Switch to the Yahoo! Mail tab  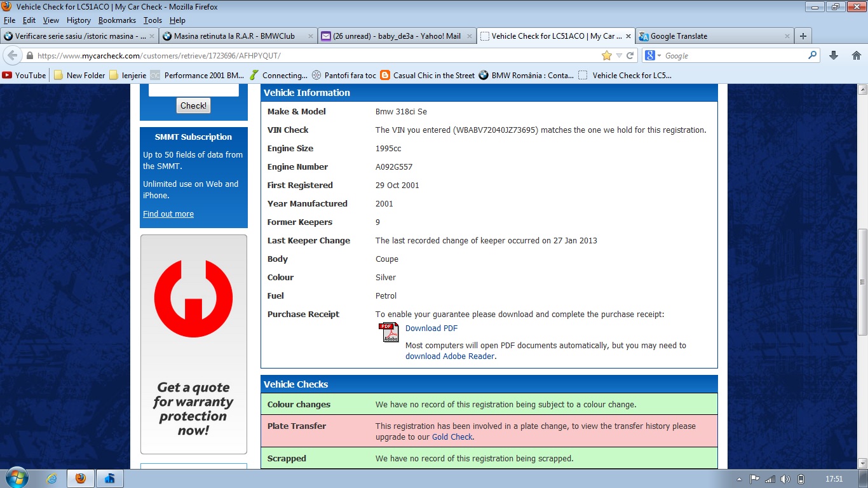coord(397,36)
